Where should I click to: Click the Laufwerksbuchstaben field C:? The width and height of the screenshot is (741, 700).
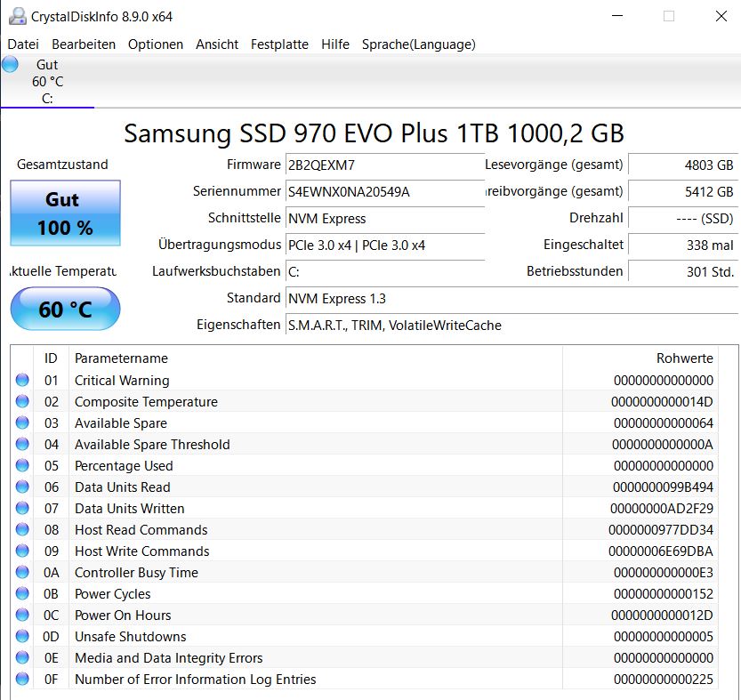[385, 272]
